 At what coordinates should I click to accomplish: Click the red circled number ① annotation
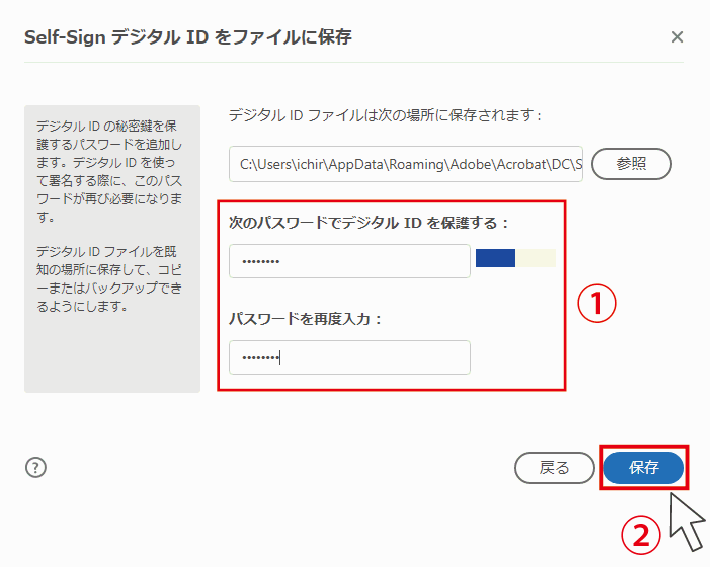[597, 303]
